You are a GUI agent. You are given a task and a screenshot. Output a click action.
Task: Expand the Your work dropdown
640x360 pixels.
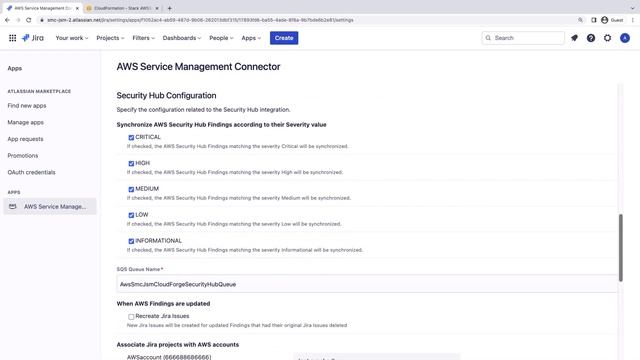pyautogui.click(x=72, y=38)
